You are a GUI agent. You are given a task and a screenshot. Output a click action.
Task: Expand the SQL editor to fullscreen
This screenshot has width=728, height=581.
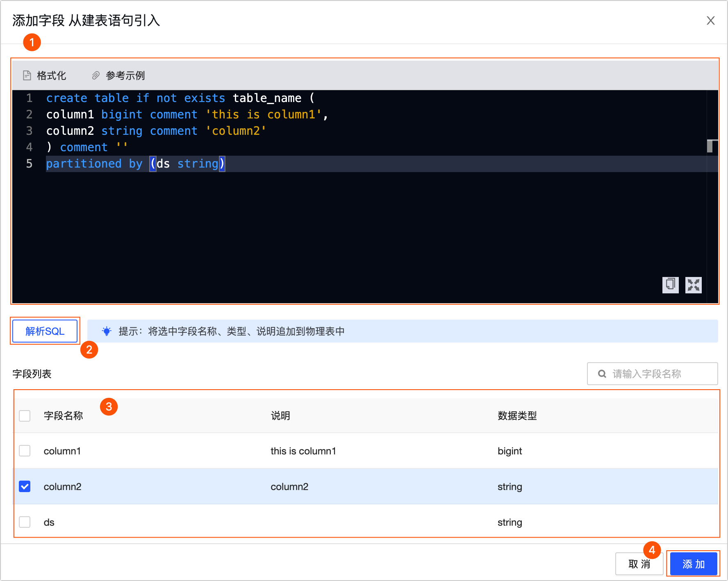(x=694, y=285)
